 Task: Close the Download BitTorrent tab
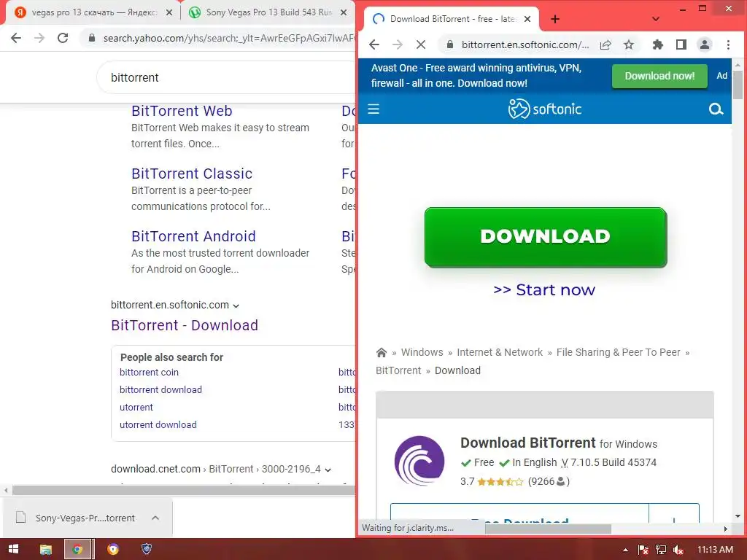(527, 19)
